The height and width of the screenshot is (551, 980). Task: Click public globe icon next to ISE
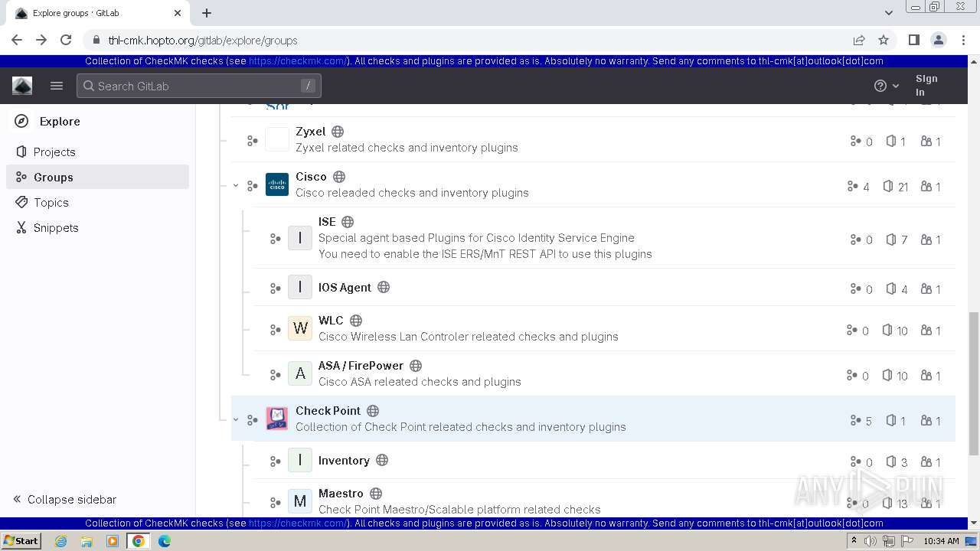[348, 222]
